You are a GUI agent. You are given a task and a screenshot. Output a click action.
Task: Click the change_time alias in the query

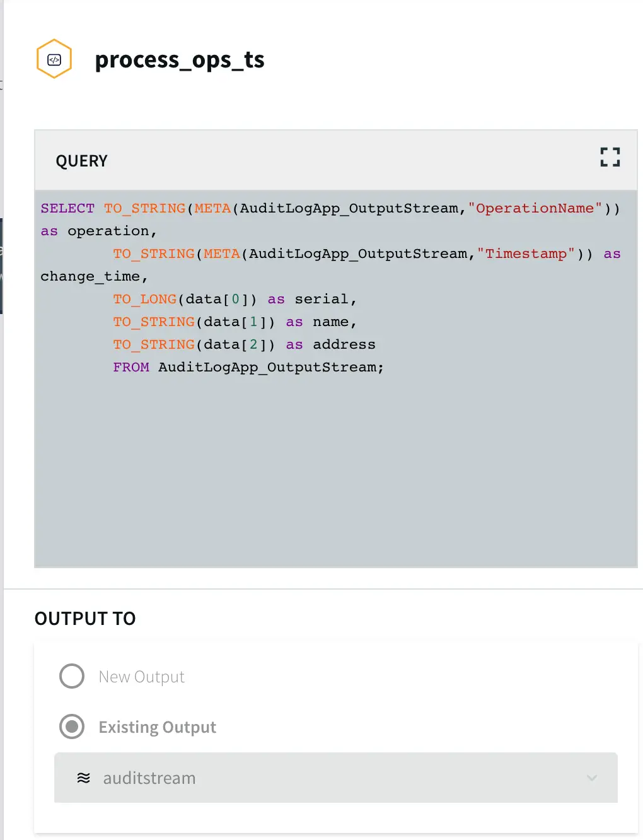(x=90, y=277)
